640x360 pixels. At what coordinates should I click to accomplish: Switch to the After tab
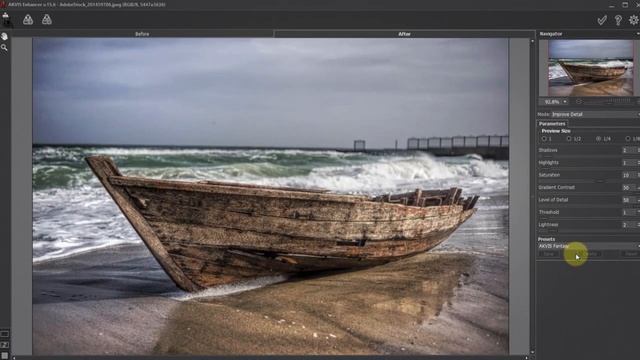click(x=404, y=34)
